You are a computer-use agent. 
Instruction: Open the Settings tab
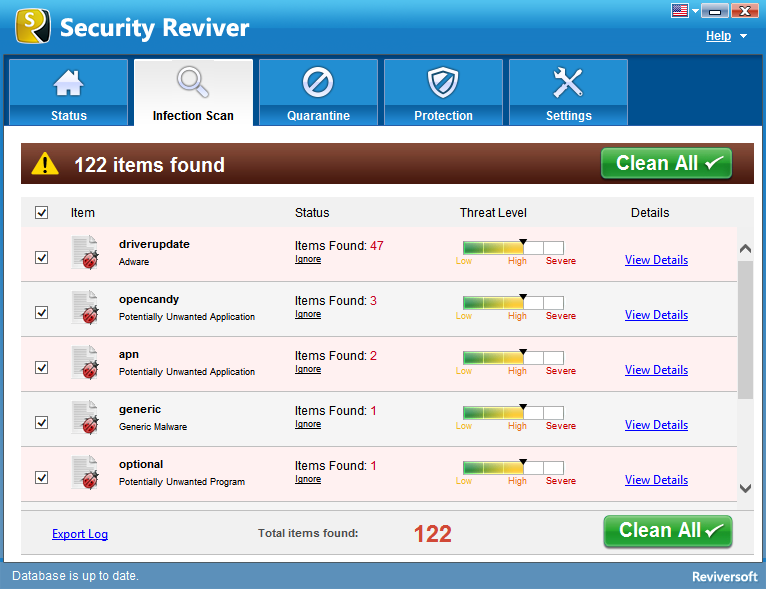pyautogui.click(x=568, y=92)
